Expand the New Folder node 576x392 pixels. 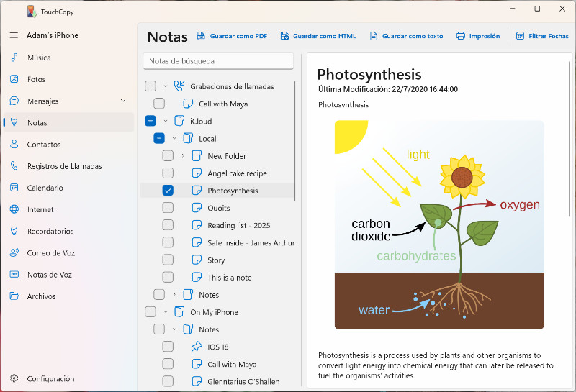(183, 155)
